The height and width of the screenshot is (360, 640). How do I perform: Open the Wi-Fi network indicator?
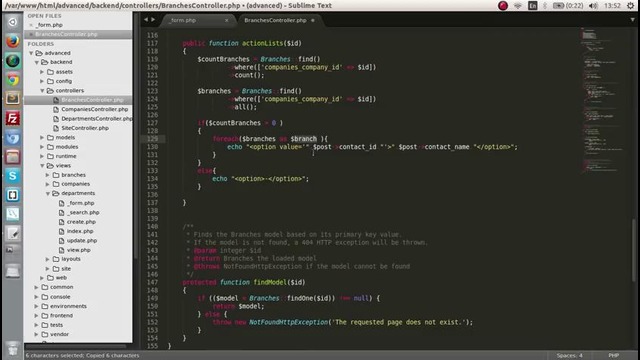(x=518, y=6)
